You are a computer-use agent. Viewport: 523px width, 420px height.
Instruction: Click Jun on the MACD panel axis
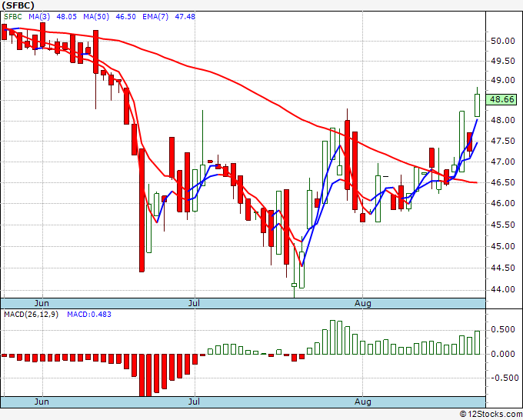[42, 402]
